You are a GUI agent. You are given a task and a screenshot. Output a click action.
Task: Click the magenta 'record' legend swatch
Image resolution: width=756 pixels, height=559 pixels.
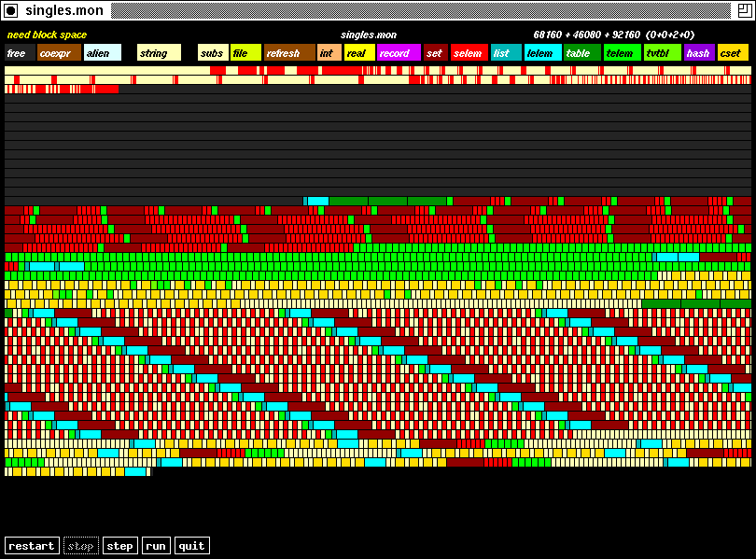pyautogui.click(x=398, y=53)
